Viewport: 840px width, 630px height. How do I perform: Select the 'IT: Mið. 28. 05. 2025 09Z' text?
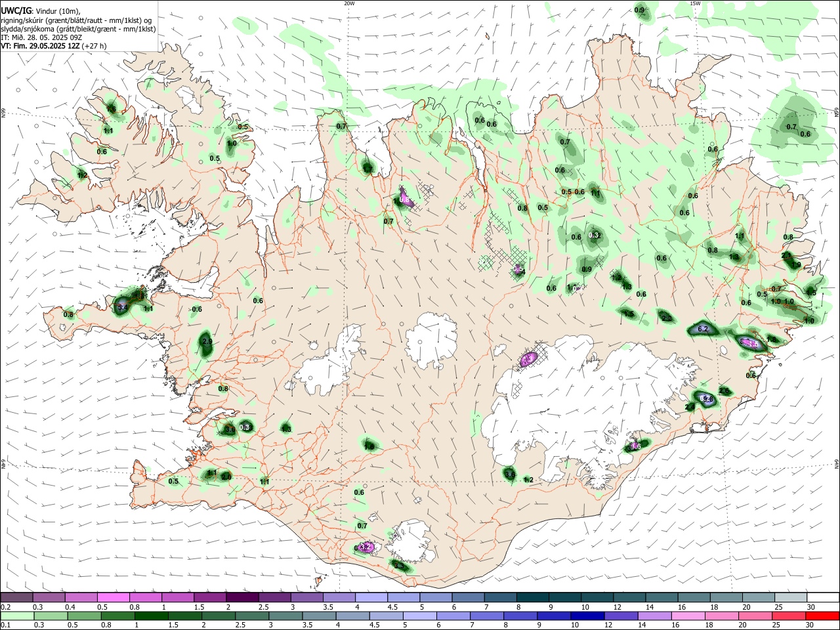tap(41, 37)
